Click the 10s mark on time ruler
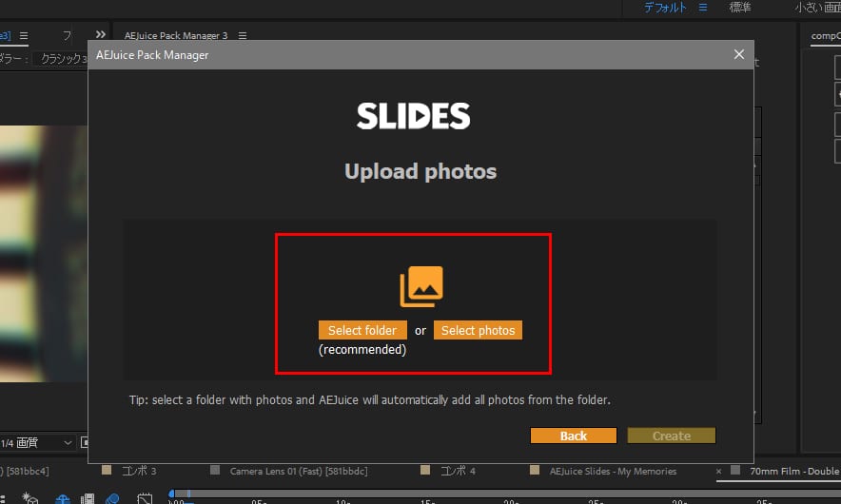 [x=343, y=501]
